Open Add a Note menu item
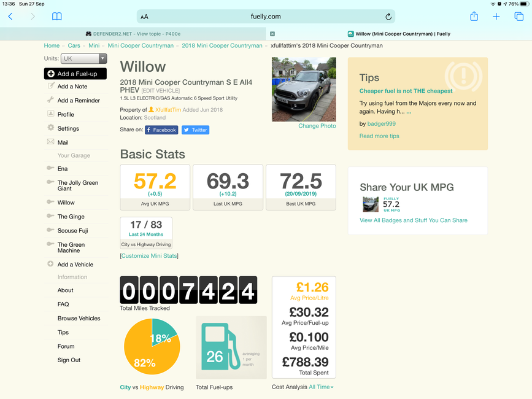Screen dimensions: 532x399 [72, 87]
